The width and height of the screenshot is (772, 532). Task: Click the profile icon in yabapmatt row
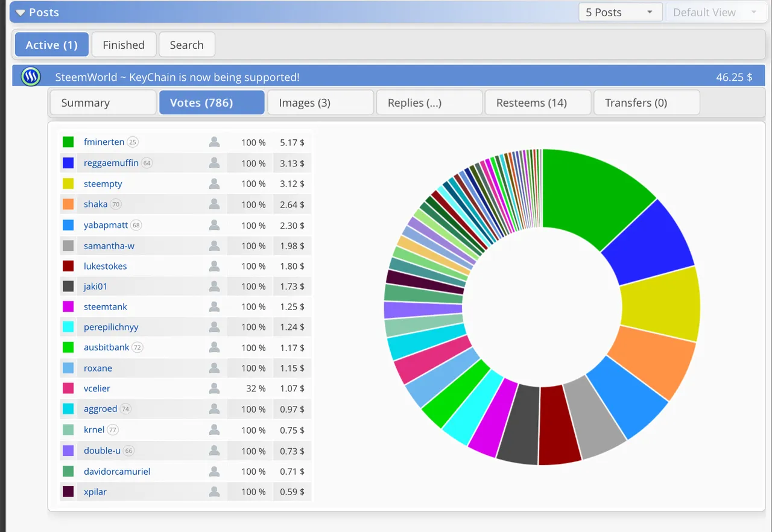tap(214, 225)
